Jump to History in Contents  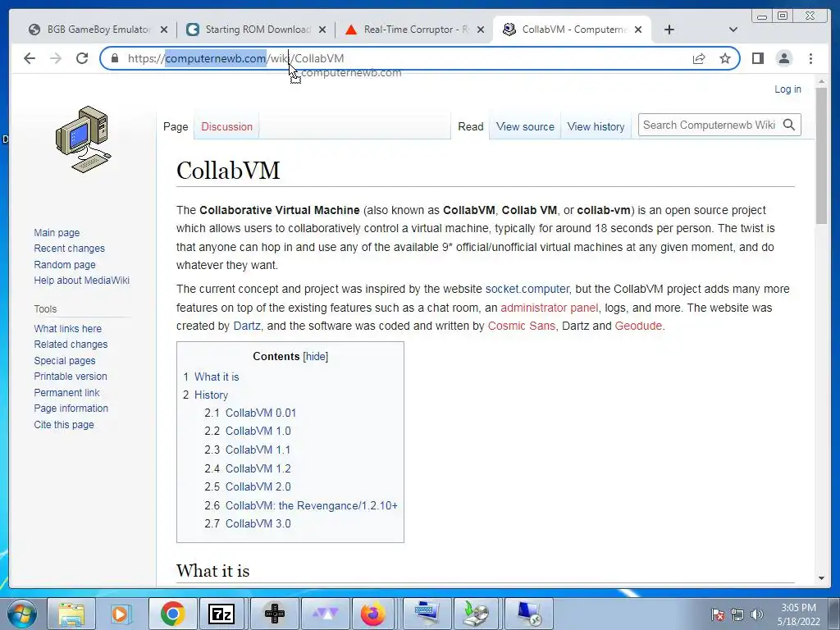(211, 395)
